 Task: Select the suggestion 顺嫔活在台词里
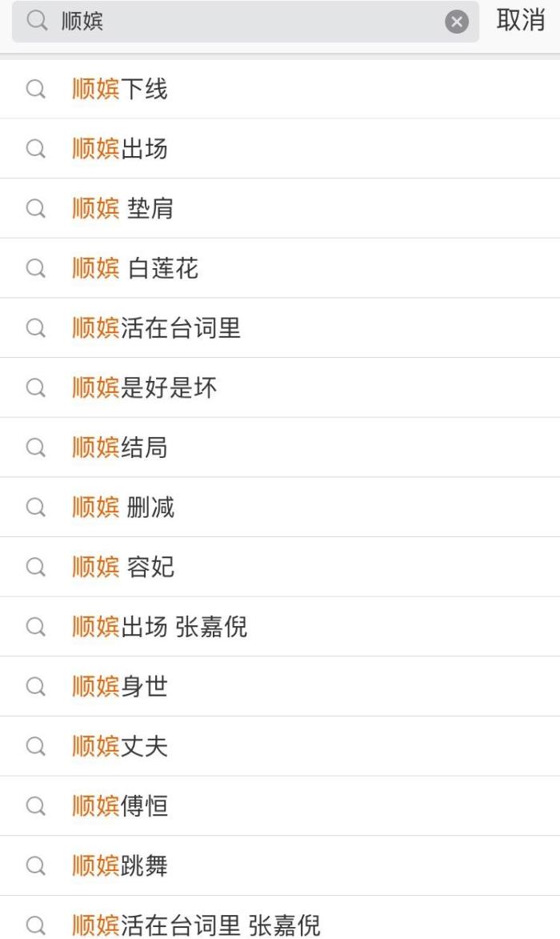(157, 328)
